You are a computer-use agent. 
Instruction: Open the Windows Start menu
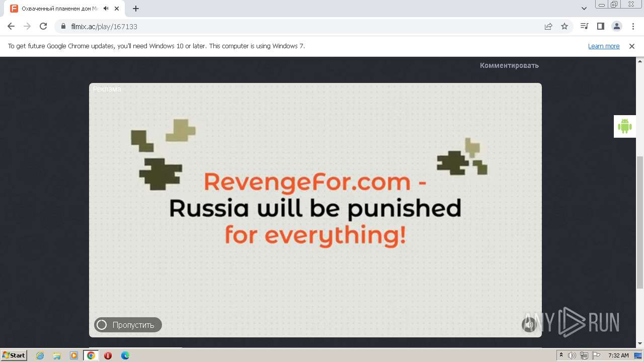coord(14,355)
